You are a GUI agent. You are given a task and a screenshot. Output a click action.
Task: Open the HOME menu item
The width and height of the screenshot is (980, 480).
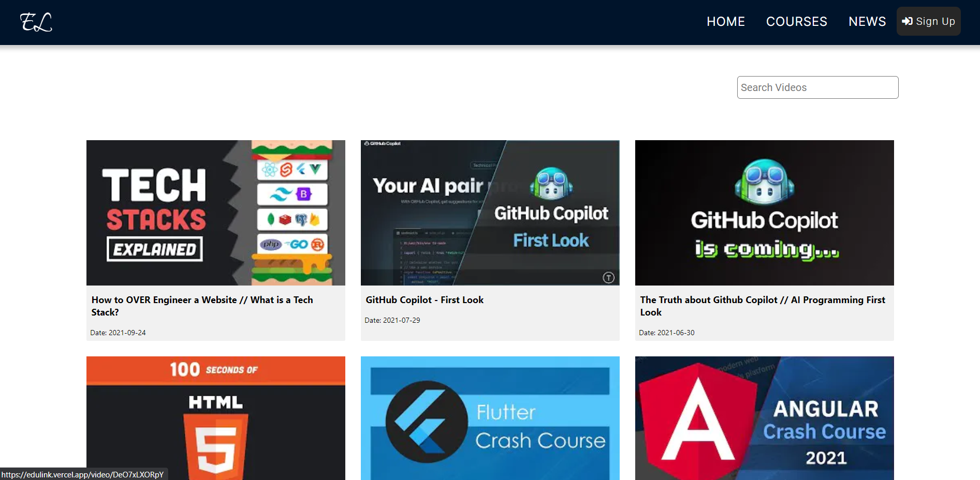726,21
